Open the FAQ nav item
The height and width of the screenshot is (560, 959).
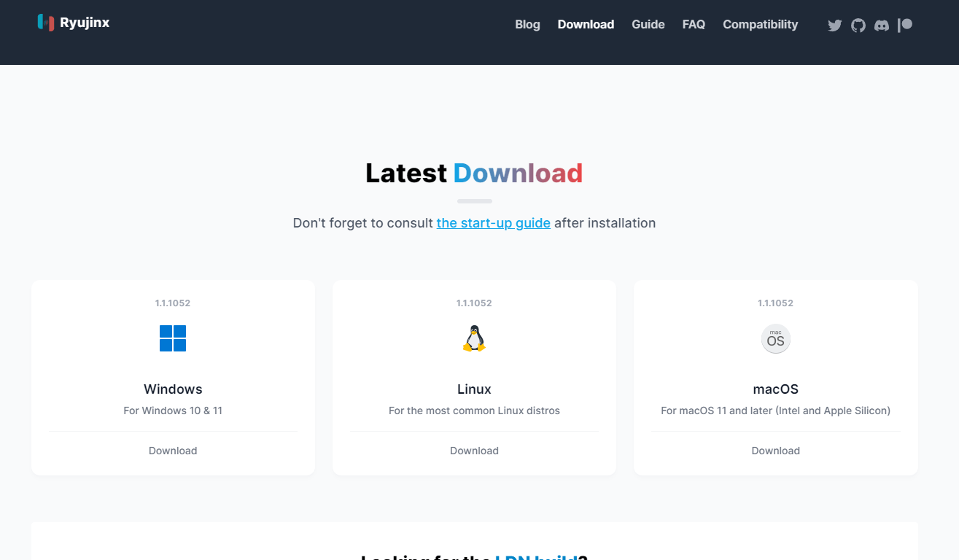tap(694, 25)
